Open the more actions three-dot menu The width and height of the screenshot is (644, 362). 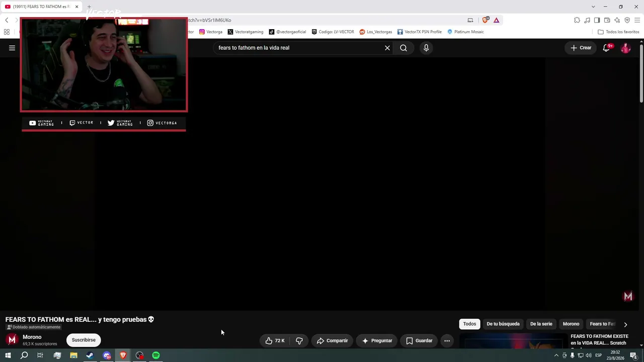[x=447, y=340]
